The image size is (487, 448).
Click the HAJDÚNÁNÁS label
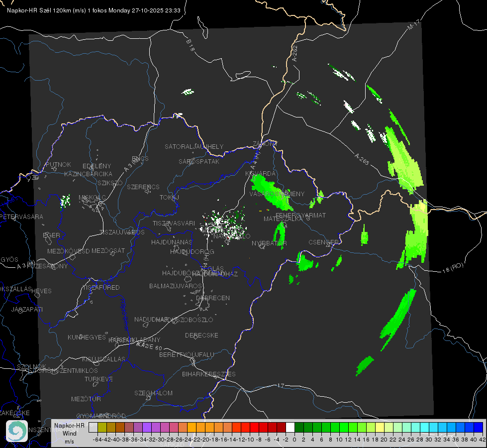point(172,242)
